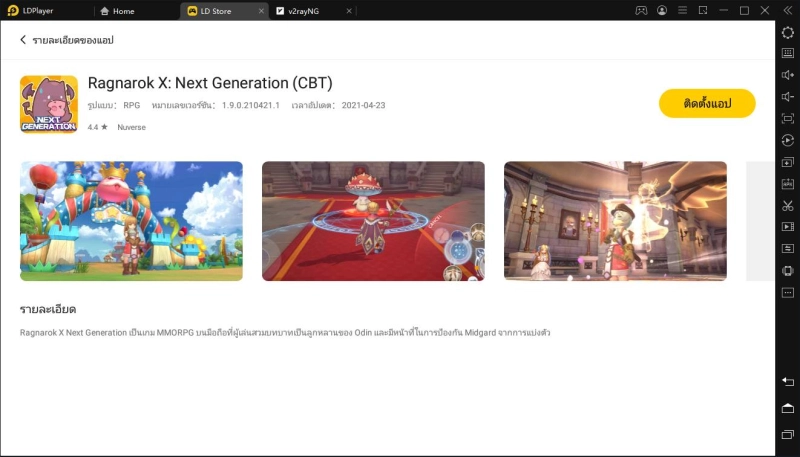Click the mini window resize icon

point(703,10)
